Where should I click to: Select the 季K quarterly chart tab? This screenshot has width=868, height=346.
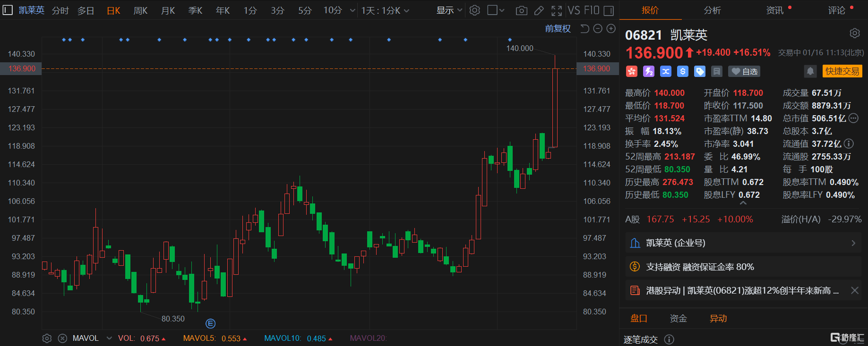coord(195,10)
